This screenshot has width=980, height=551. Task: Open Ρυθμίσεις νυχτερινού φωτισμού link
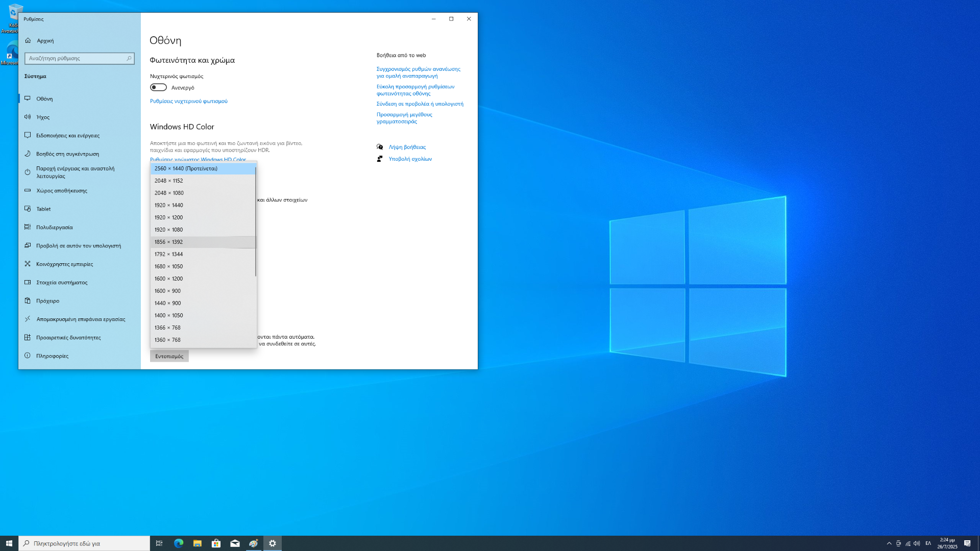(189, 102)
